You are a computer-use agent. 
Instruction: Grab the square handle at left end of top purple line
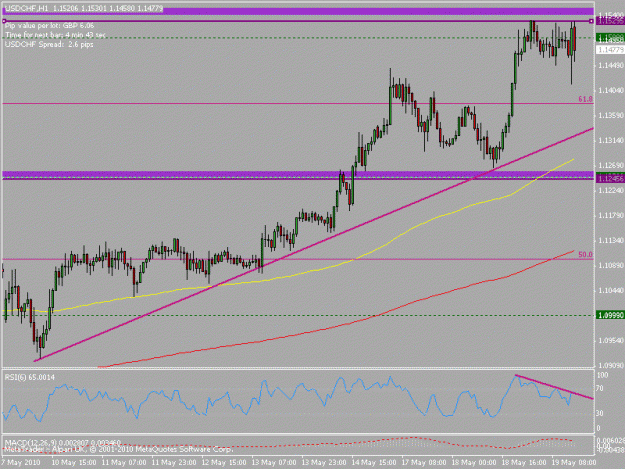[4, 21]
